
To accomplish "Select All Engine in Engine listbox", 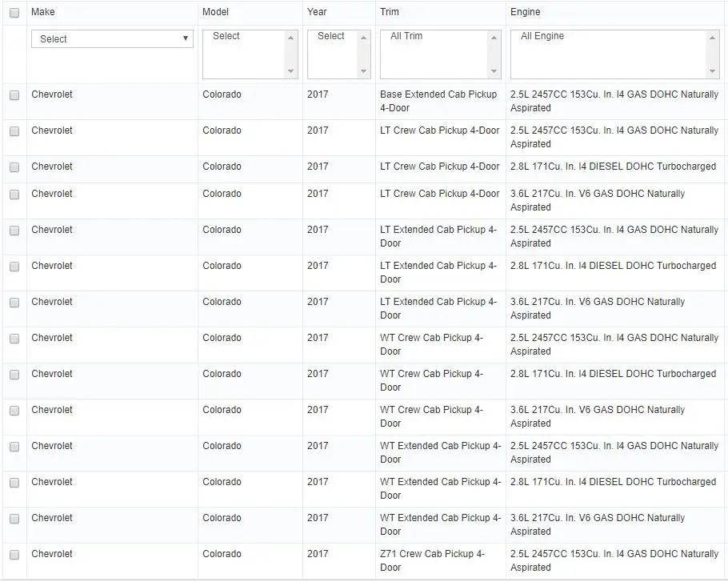I will click(x=542, y=36).
